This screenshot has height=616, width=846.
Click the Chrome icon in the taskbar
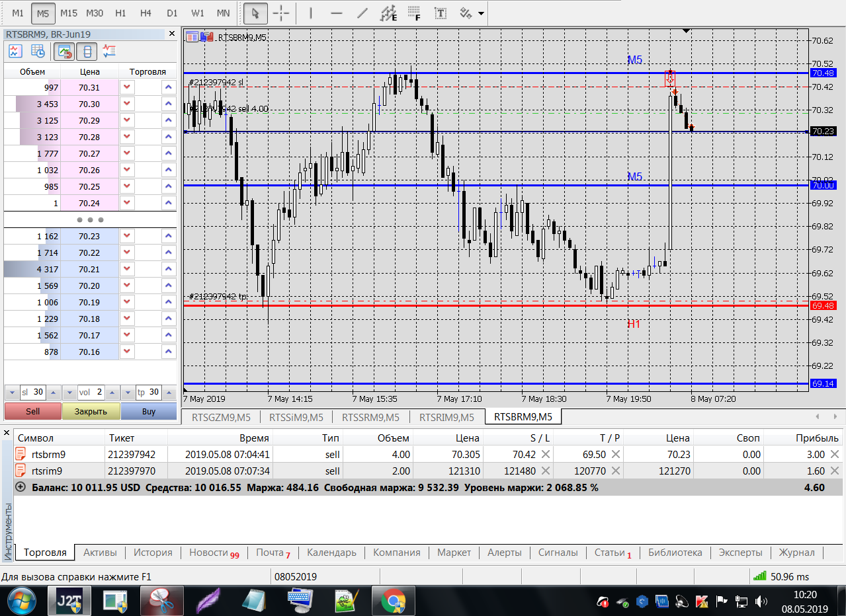[x=393, y=601]
